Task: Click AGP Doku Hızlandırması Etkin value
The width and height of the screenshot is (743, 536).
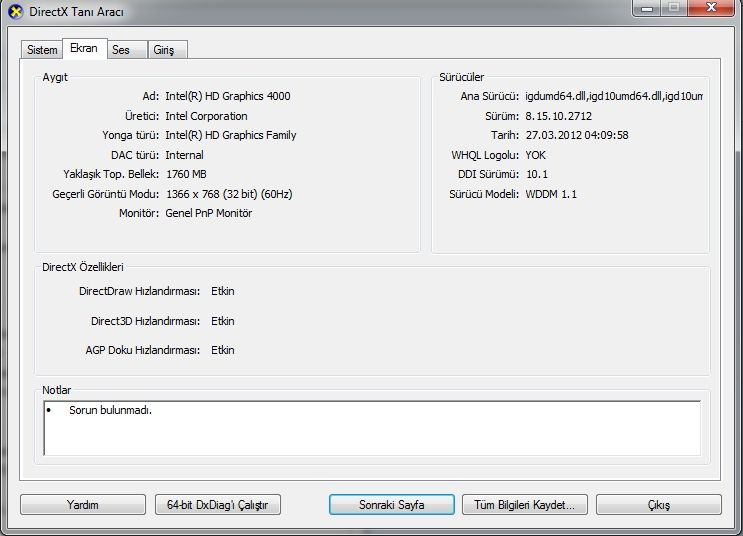Action: click(223, 350)
